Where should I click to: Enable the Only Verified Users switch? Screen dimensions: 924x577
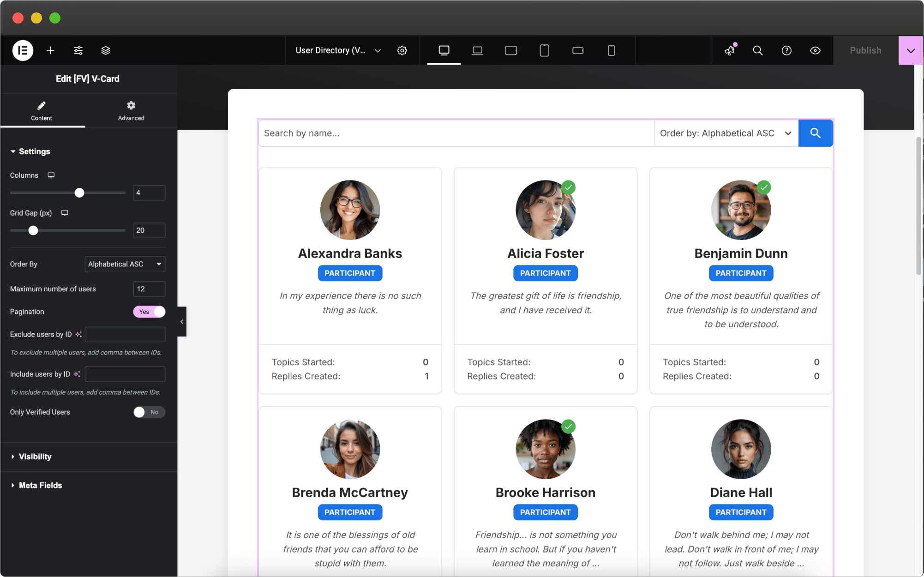point(149,412)
